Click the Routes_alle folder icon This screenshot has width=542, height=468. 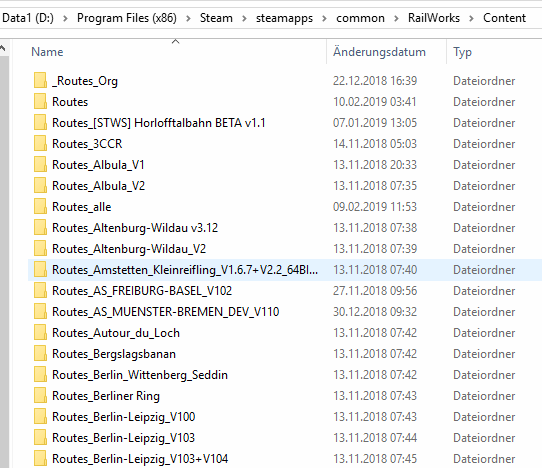40,207
